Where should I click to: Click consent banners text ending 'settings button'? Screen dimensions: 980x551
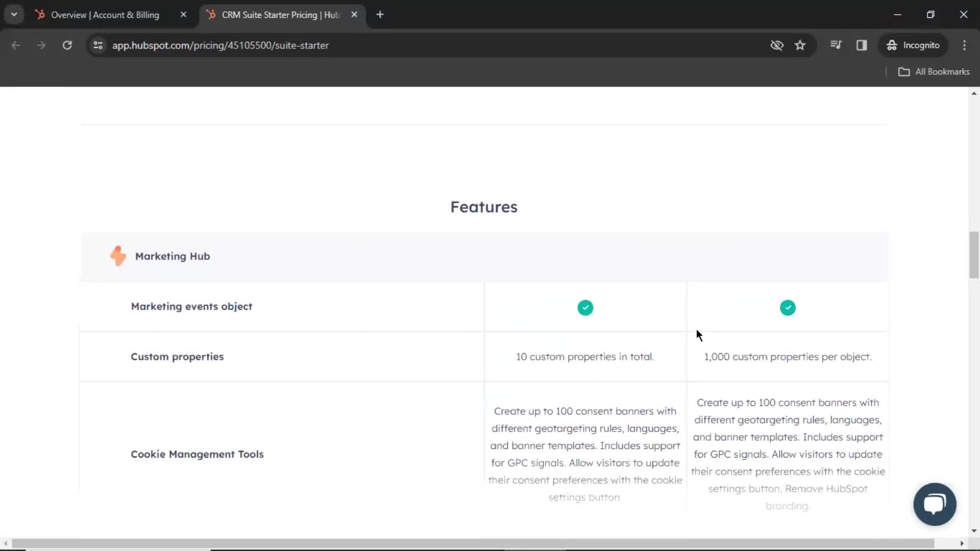coord(585,454)
